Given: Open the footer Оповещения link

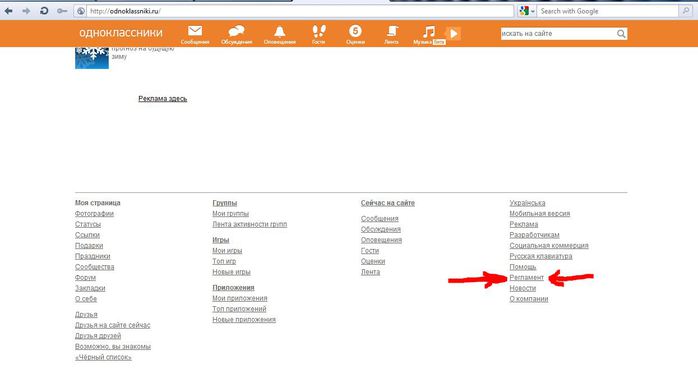Looking at the screenshot, I should [381, 240].
